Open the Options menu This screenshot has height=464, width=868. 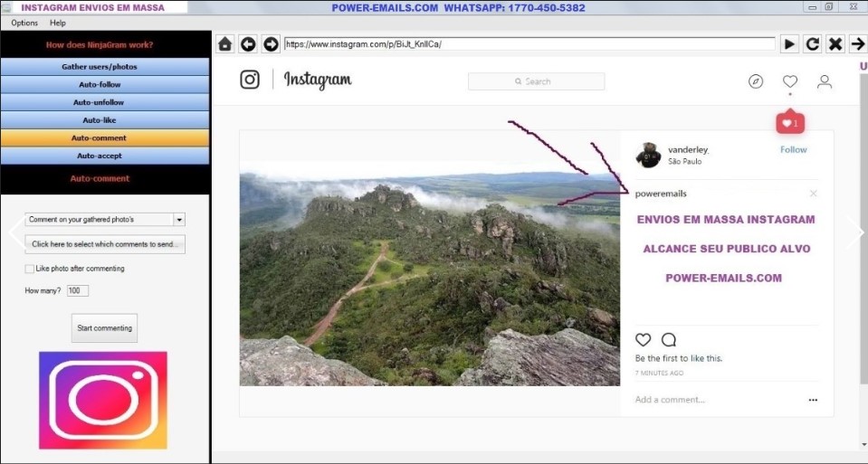tap(24, 23)
